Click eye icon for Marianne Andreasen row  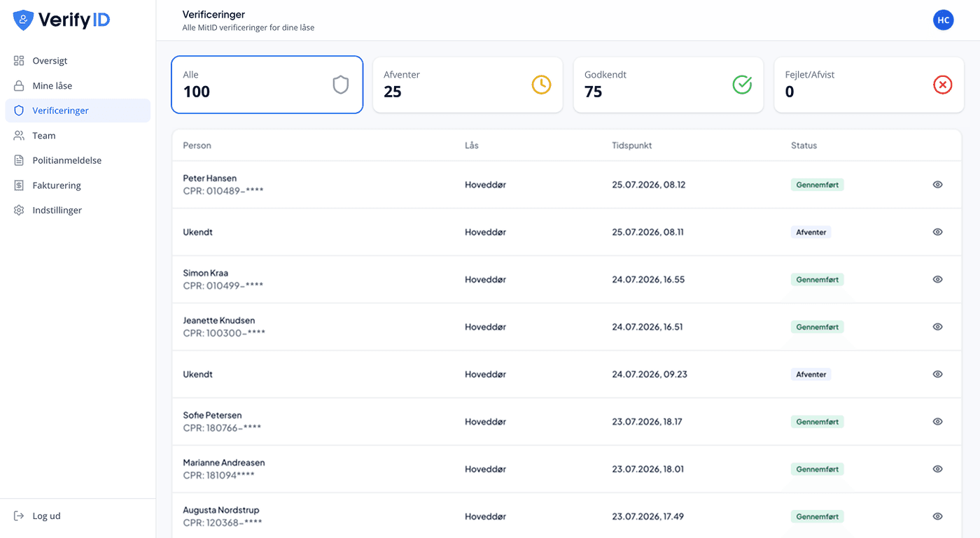coord(938,469)
